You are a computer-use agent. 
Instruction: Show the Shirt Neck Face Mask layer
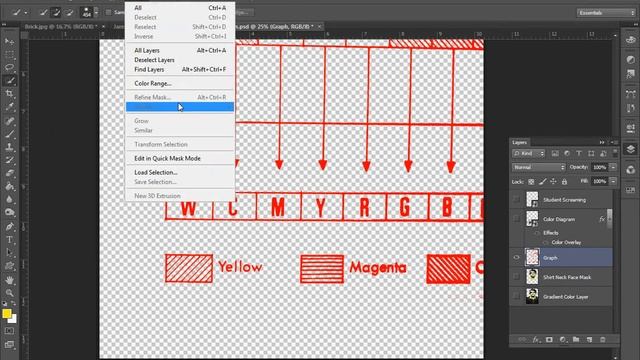517,277
